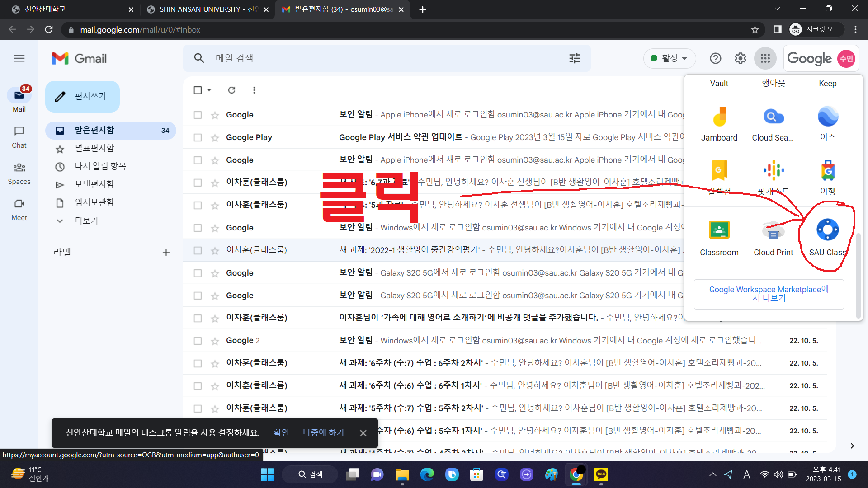Open Classroom from the apps panel
This screenshot has width=868, height=488.
pos(719,239)
